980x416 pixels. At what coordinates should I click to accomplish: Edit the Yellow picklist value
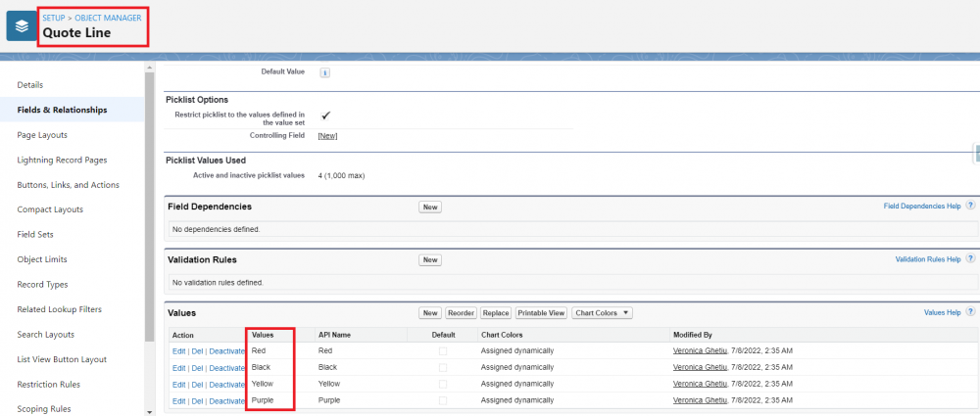click(x=178, y=384)
